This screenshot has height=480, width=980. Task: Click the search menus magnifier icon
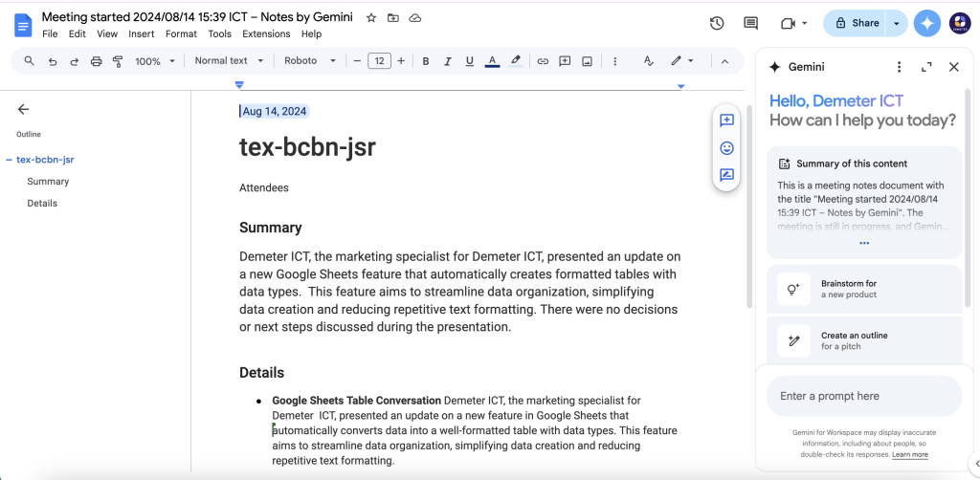[29, 60]
